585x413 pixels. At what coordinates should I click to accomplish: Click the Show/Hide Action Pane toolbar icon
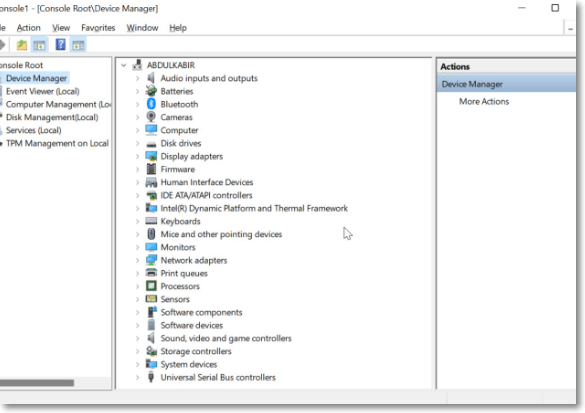(x=78, y=45)
